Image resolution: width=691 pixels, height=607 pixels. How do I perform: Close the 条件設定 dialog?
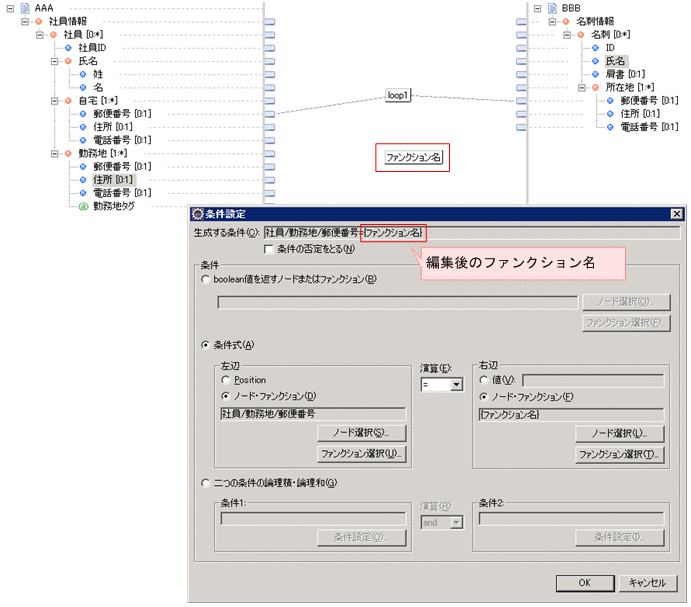tap(676, 214)
